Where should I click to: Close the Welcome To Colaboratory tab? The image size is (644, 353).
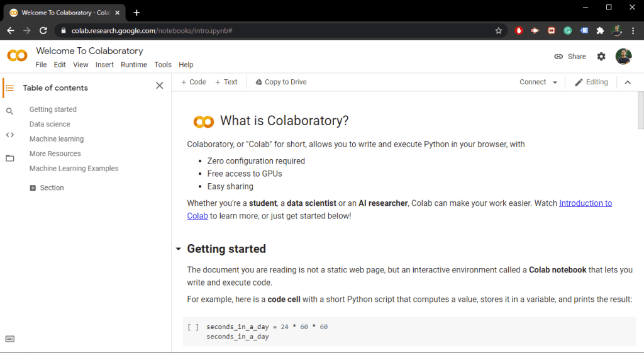tap(118, 13)
